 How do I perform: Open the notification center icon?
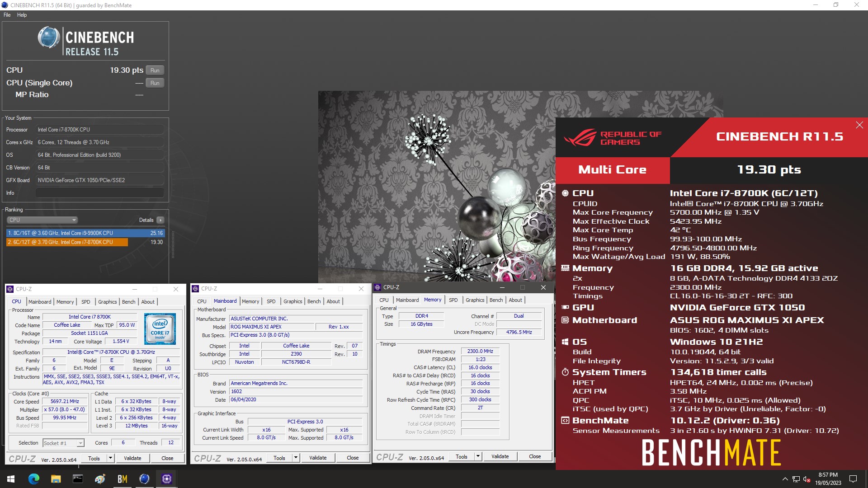pyautogui.click(x=853, y=479)
